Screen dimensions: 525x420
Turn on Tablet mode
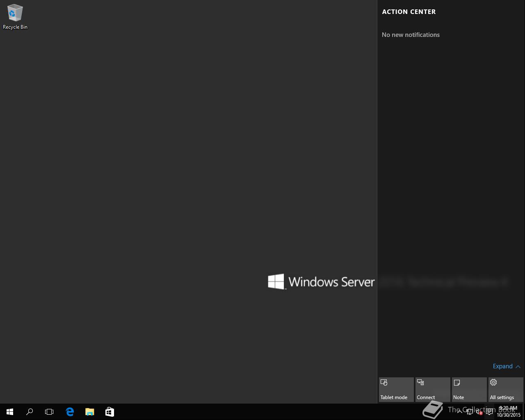pyautogui.click(x=396, y=390)
